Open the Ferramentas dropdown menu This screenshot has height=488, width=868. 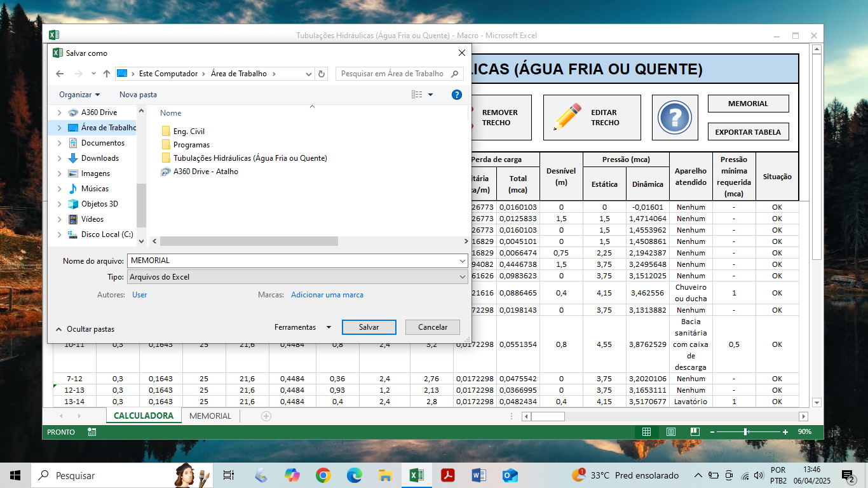click(x=302, y=327)
